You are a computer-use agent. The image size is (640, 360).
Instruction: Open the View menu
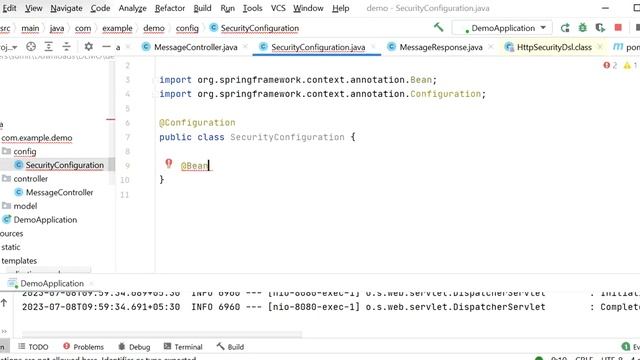pos(33,8)
